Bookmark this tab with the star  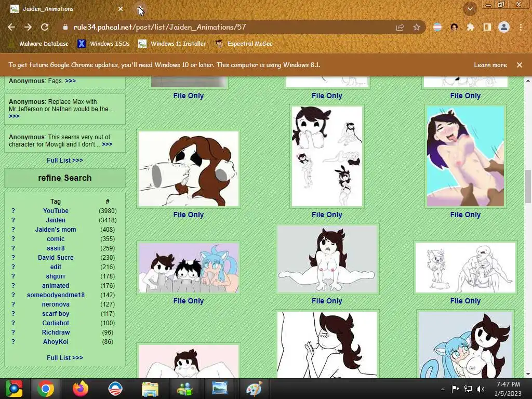click(x=417, y=27)
